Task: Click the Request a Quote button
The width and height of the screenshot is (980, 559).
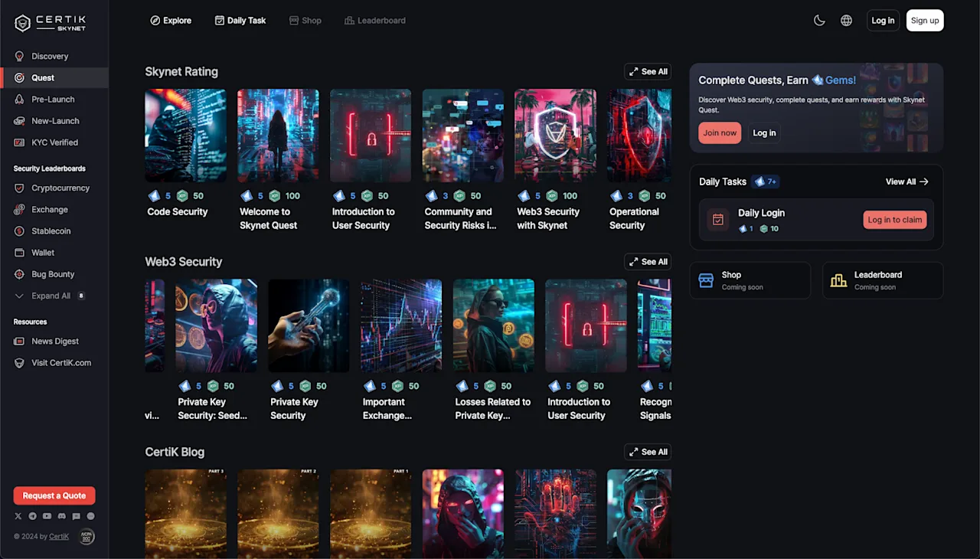Action: tap(54, 495)
